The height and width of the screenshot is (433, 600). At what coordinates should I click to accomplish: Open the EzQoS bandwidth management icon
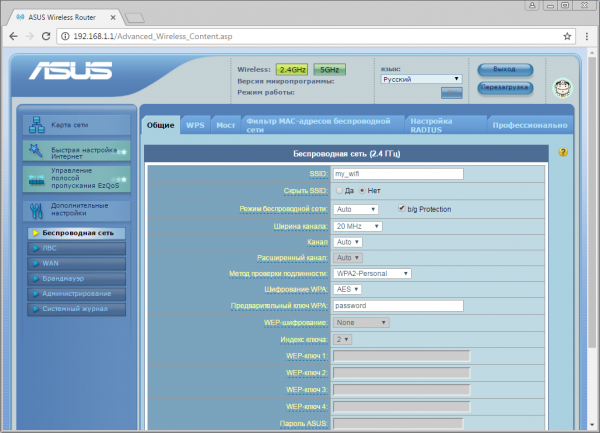coord(36,180)
